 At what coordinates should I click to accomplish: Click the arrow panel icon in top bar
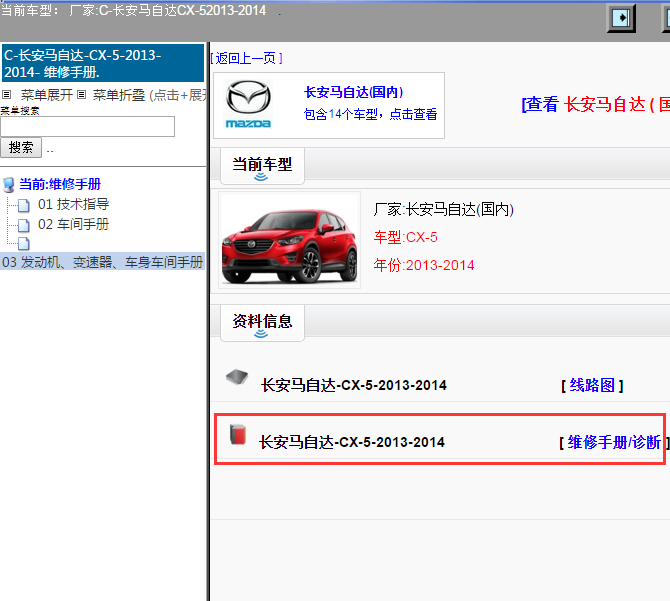click(x=621, y=18)
